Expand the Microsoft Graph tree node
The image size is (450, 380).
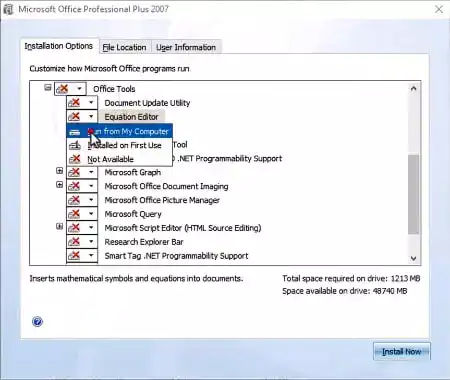click(59, 171)
